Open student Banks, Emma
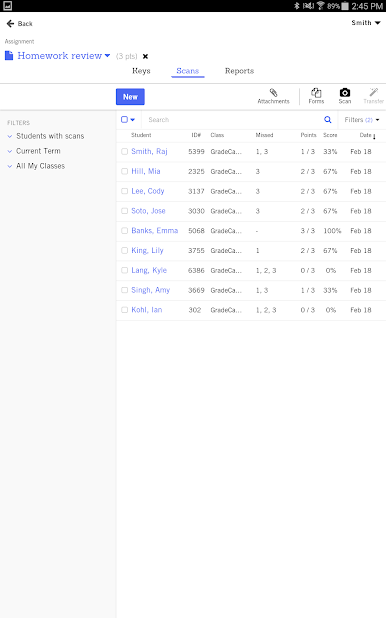Screen dimensions: 386x618 point(155,231)
